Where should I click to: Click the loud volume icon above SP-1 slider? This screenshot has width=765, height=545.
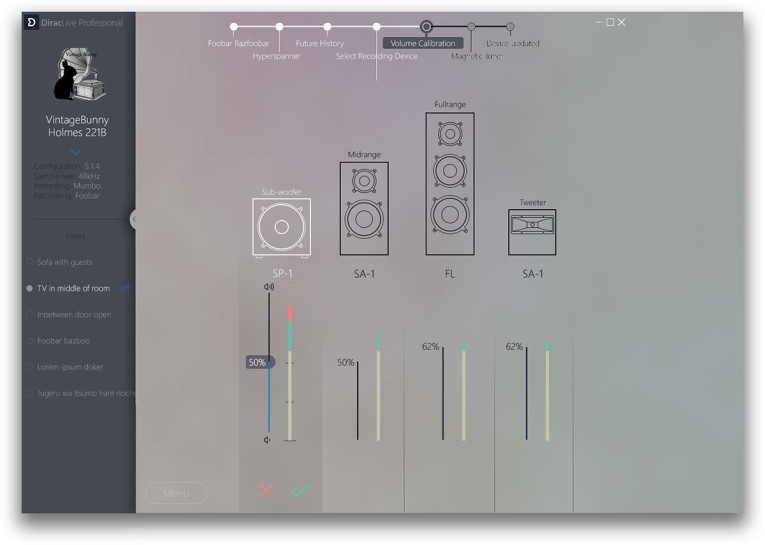(x=268, y=287)
